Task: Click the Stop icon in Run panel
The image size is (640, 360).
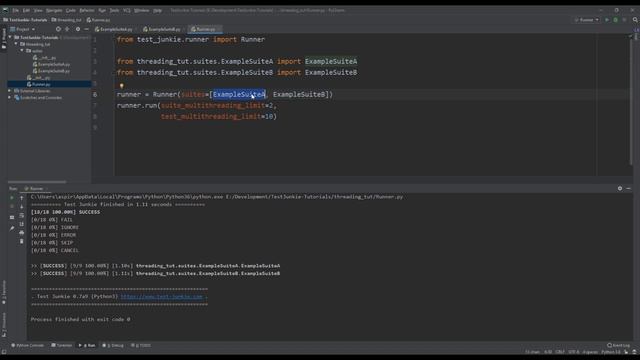Action: (x=11, y=207)
